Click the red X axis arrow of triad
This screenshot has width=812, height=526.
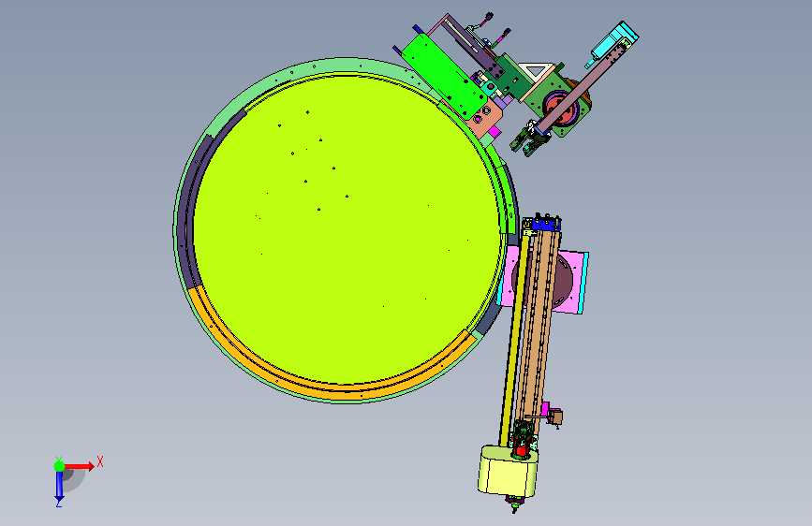point(79,466)
